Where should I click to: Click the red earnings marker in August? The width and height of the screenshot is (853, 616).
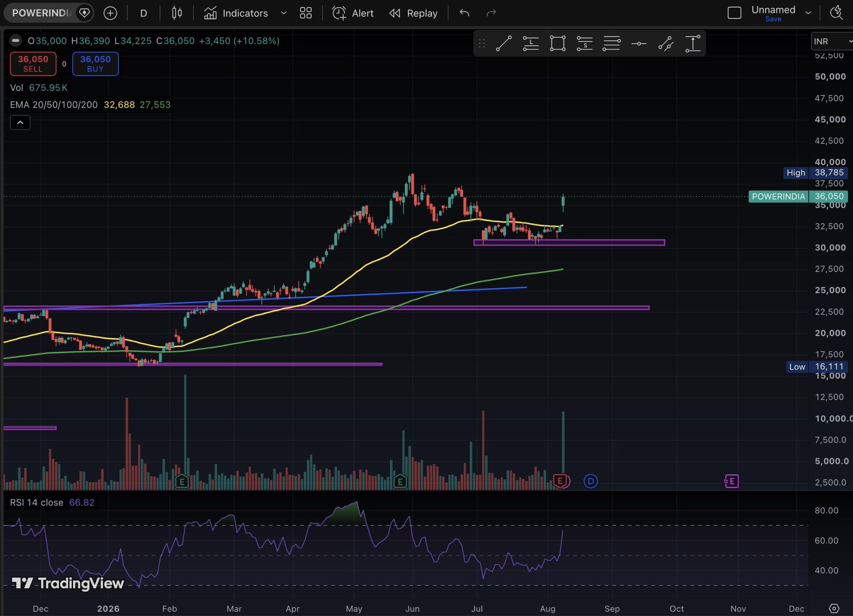pyautogui.click(x=560, y=481)
